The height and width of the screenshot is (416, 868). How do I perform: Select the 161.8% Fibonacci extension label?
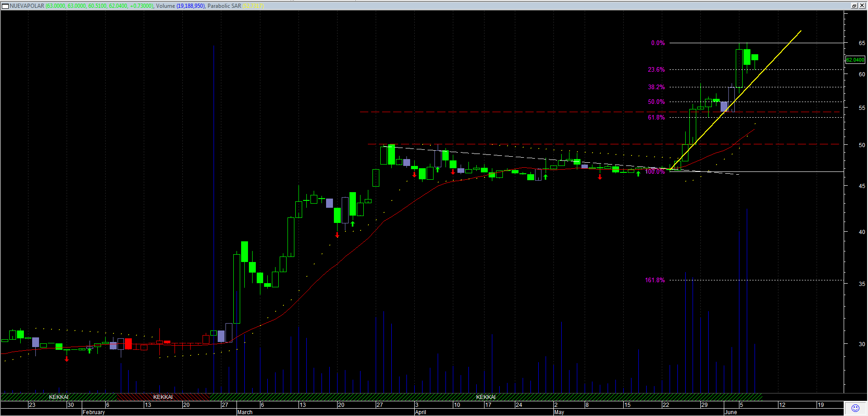(x=655, y=280)
